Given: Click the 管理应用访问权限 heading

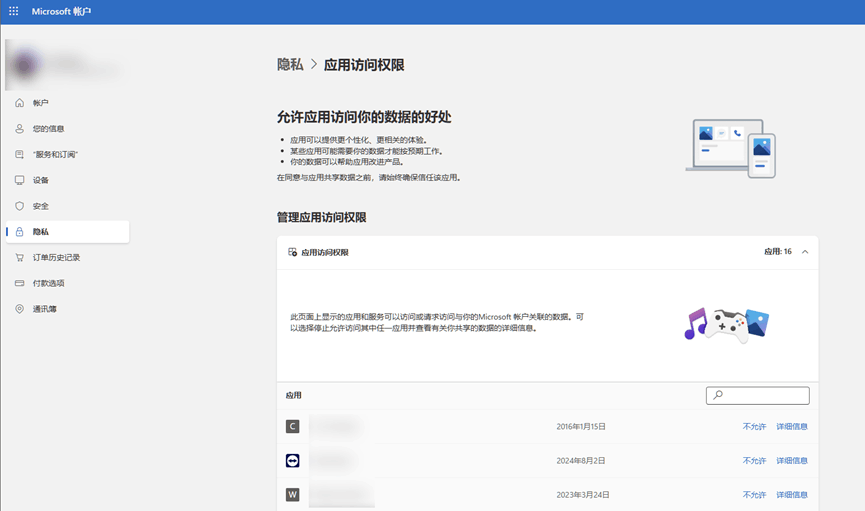Looking at the screenshot, I should tap(322, 217).
